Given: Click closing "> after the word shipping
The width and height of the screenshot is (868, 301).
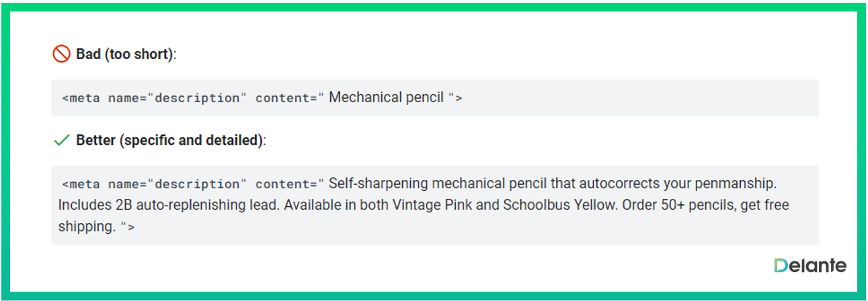Looking at the screenshot, I should 128,227.
